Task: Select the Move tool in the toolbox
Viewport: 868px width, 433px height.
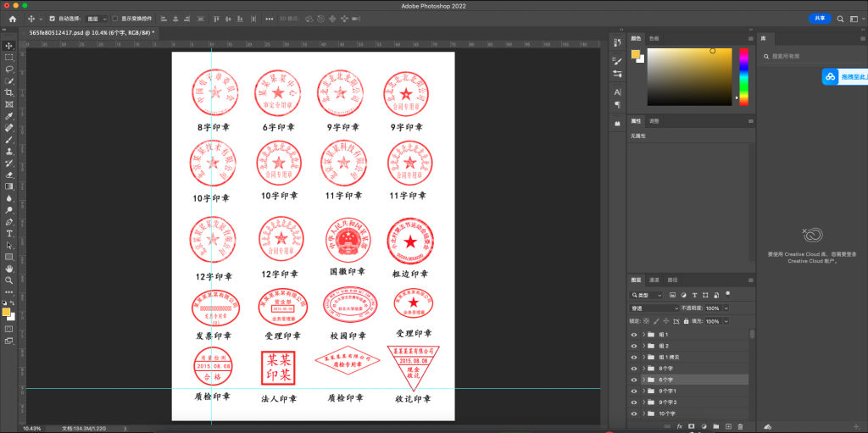Action: pos(8,46)
